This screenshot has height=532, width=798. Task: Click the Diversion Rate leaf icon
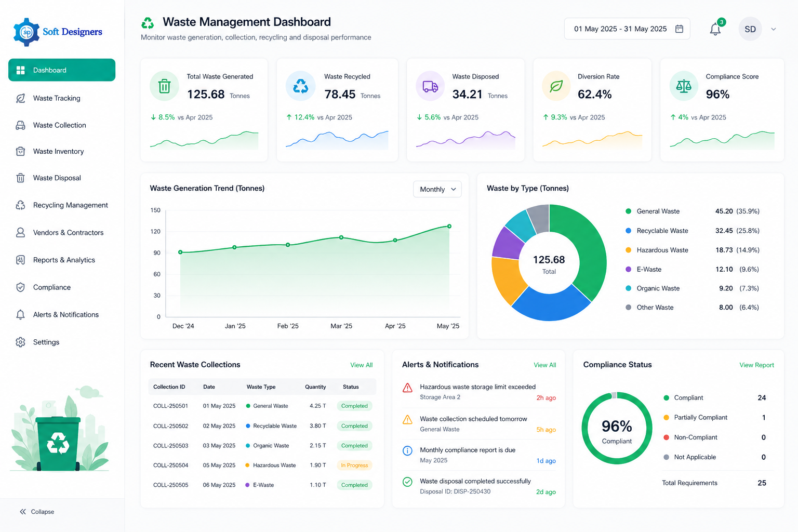click(x=556, y=86)
